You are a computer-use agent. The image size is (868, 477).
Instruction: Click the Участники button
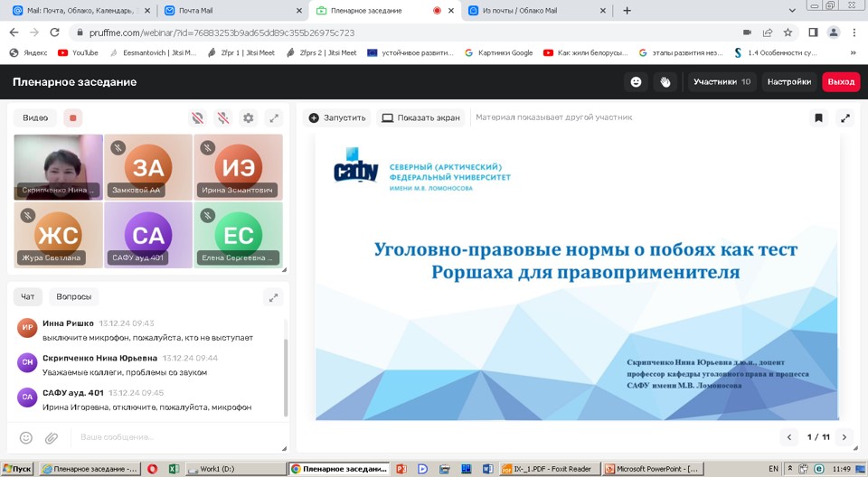pyautogui.click(x=722, y=81)
